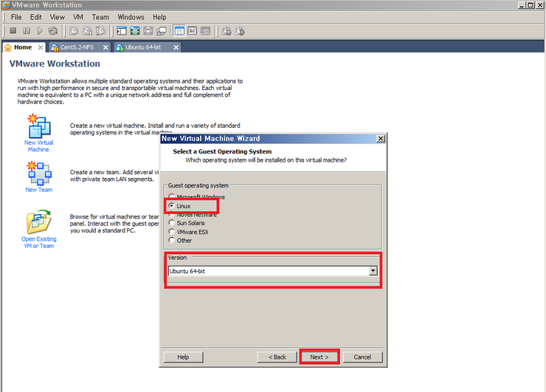Click the Next button in wizard
The image size is (546, 392).
coord(319,357)
